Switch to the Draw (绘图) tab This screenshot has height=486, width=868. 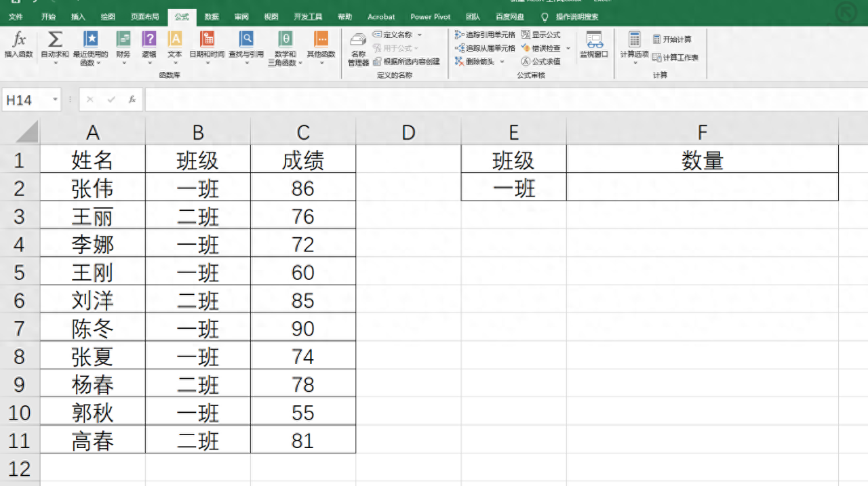(x=107, y=17)
